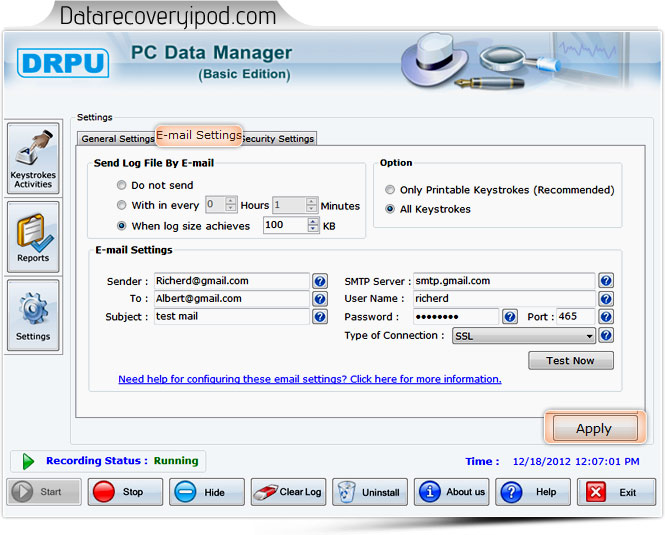Click help icon next to To field
Viewport: 665px width, 535px height.
[320, 299]
